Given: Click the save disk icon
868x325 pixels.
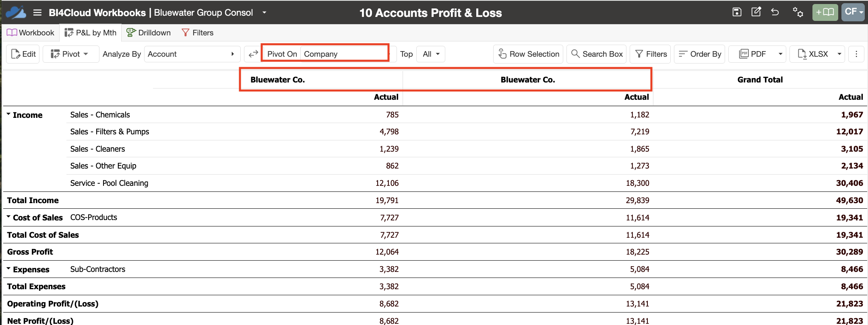Looking at the screenshot, I should coord(737,12).
